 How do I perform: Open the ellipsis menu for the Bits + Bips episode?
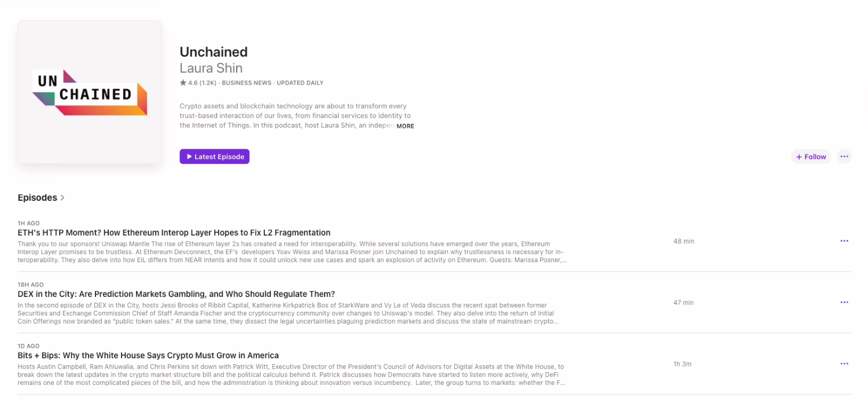pos(844,363)
